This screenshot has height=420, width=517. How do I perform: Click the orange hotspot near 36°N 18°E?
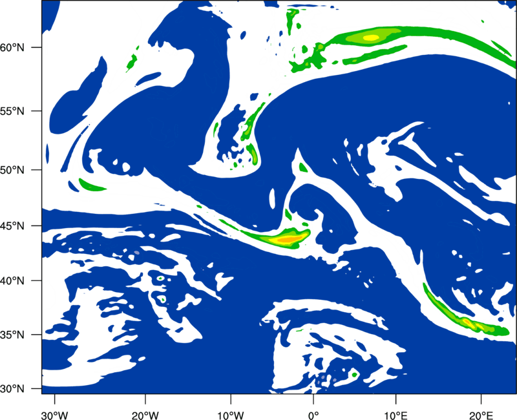click(x=466, y=321)
